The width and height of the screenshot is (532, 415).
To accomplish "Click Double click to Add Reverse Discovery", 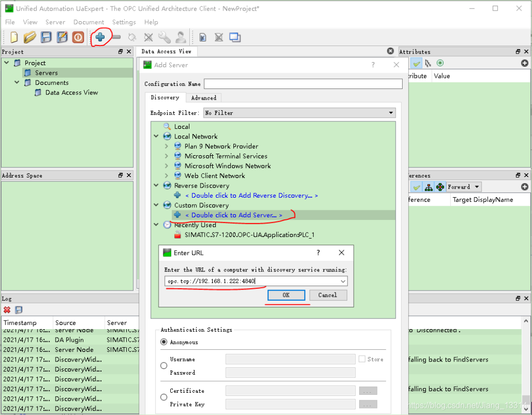I will pos(252,196).
